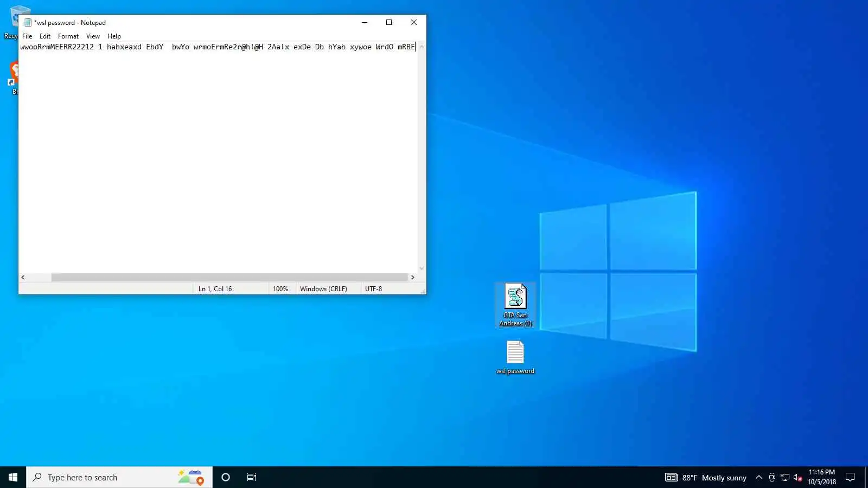Click the Ln 1, Col 16 status entry
Screen dimensions: 868x488
(215, 289)
